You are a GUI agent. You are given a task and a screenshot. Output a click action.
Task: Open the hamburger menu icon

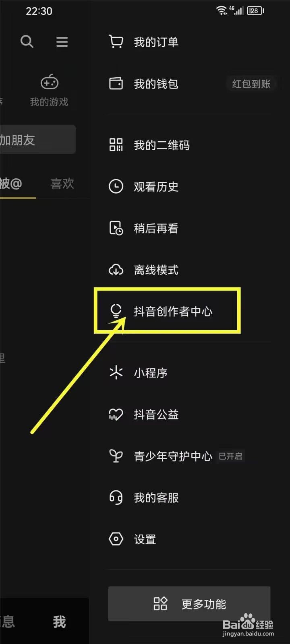(62, 42)
